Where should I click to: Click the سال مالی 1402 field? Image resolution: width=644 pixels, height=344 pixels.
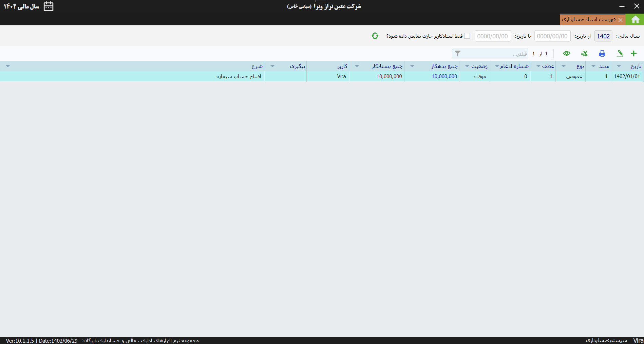(603, 36)
